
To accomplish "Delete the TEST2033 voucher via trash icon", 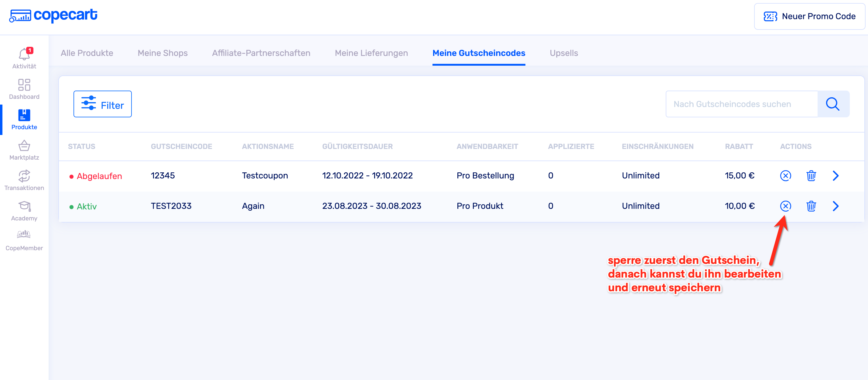I will pyautogui.click(x=811, y=206).
